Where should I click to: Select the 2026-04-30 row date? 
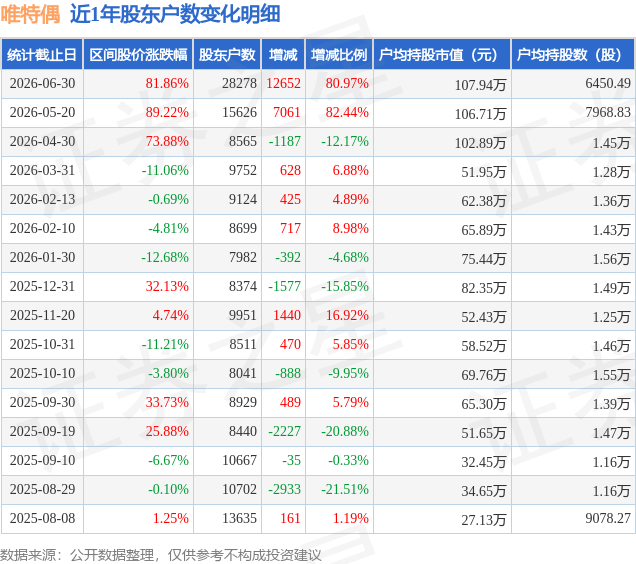click(42, 142)
